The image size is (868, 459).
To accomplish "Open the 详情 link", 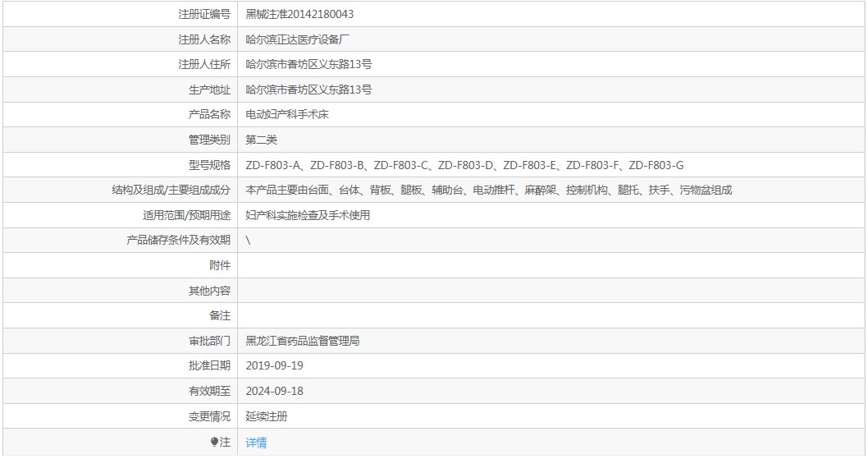I will 256,443.
